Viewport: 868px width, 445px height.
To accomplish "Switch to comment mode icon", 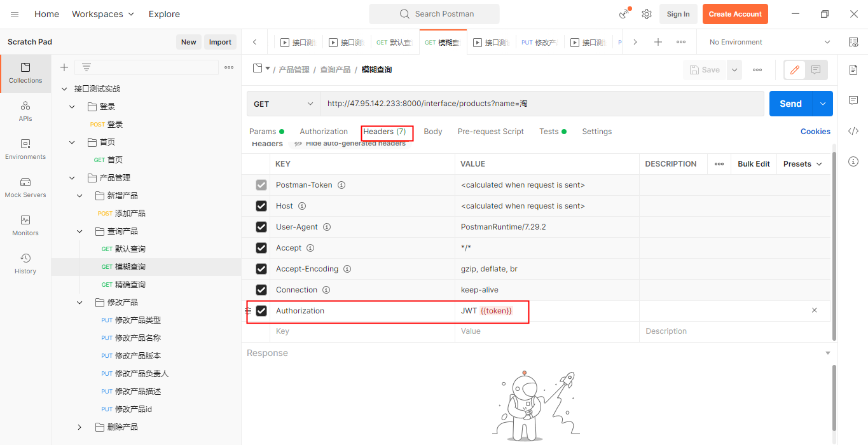I will click(816, 70).
